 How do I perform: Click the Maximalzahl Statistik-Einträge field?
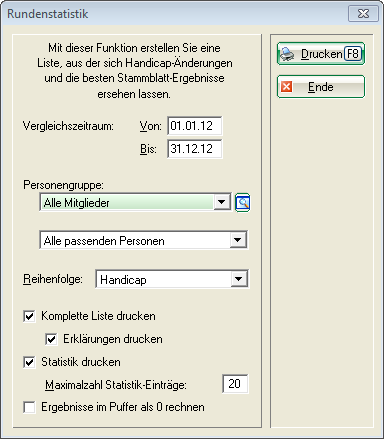point(235,384)
